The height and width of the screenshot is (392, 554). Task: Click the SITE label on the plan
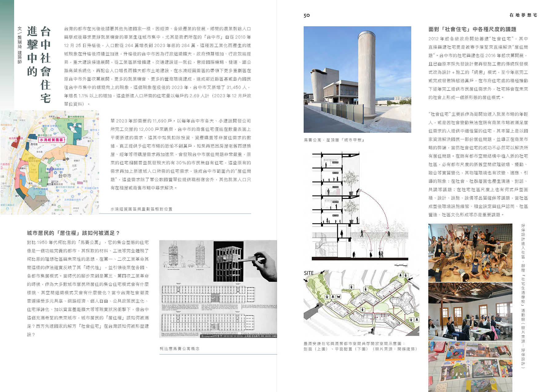309,273
